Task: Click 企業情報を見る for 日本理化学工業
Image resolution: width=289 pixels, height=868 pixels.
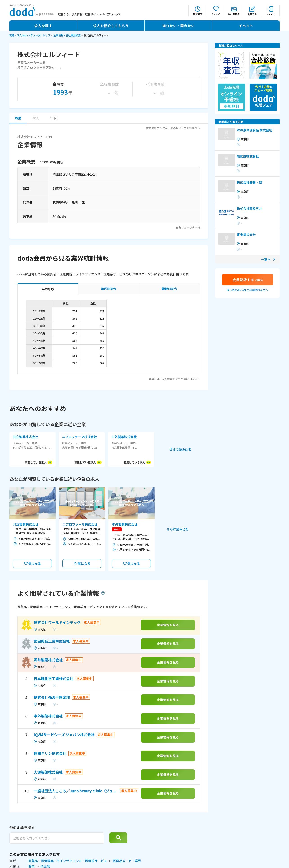Action: [167, 681]
